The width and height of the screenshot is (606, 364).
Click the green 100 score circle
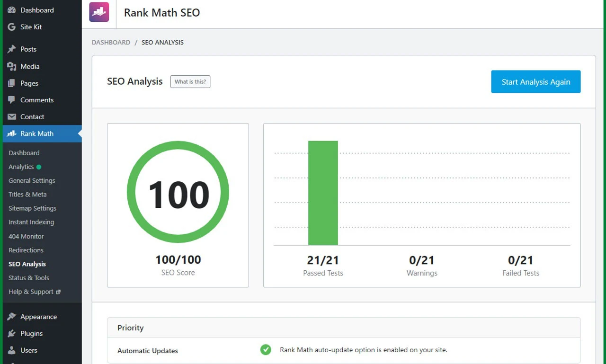point(178,192)
